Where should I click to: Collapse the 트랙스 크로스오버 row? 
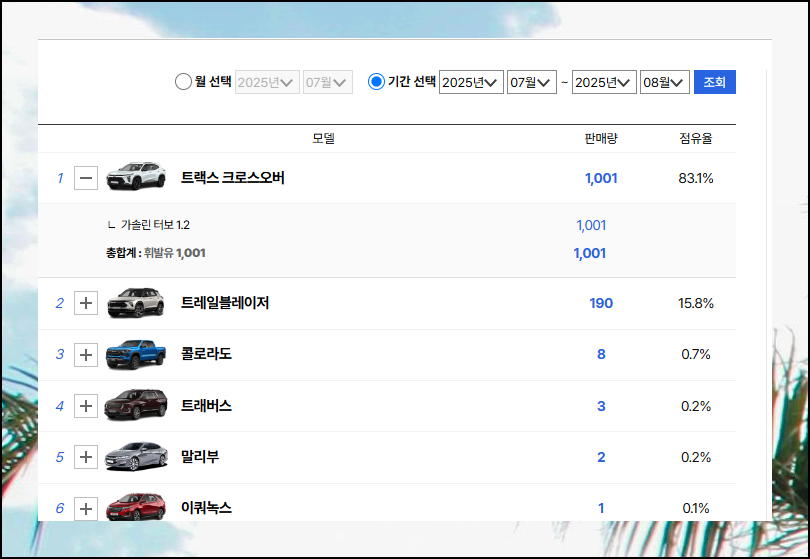point(86,178)
